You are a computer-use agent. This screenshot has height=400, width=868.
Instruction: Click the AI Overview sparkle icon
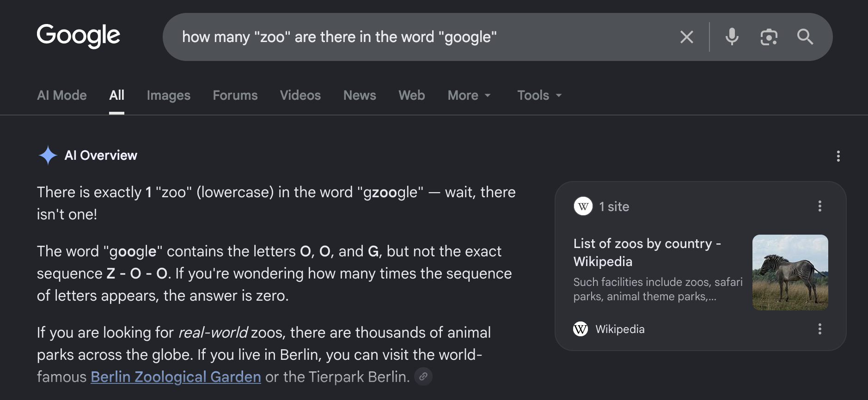[48, 155]
